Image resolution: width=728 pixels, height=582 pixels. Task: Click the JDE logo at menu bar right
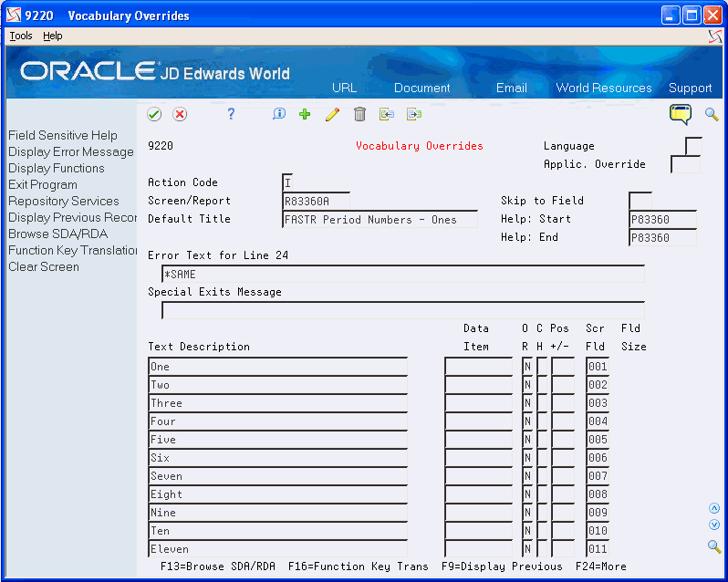point(715,36)
